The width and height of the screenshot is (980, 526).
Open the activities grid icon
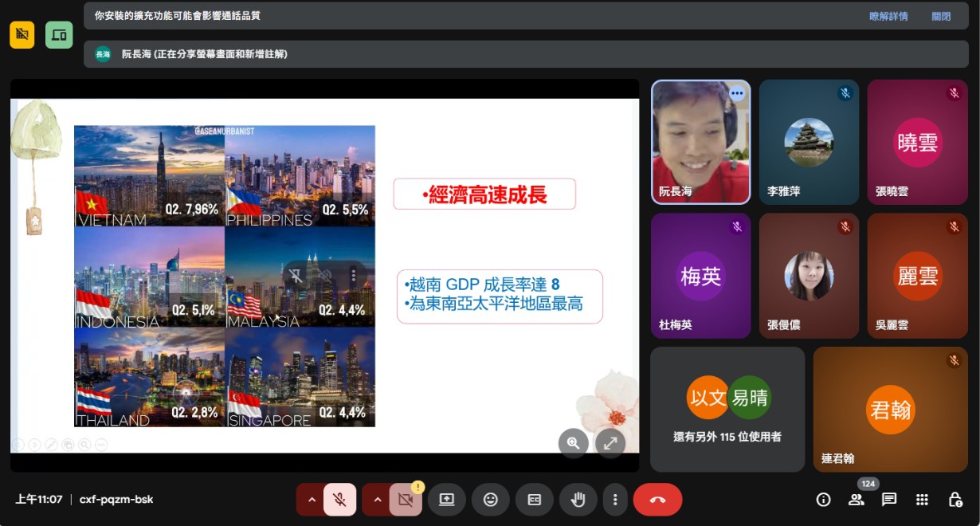[922, 500]
